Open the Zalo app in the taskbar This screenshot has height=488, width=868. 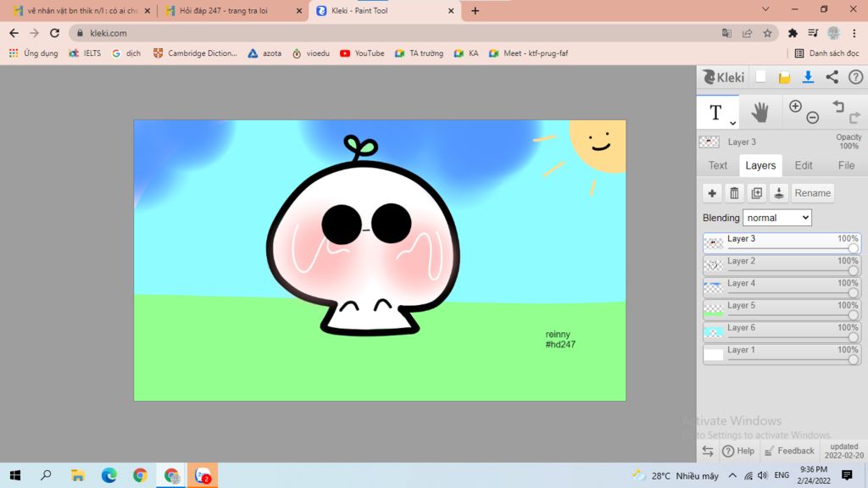203,475
